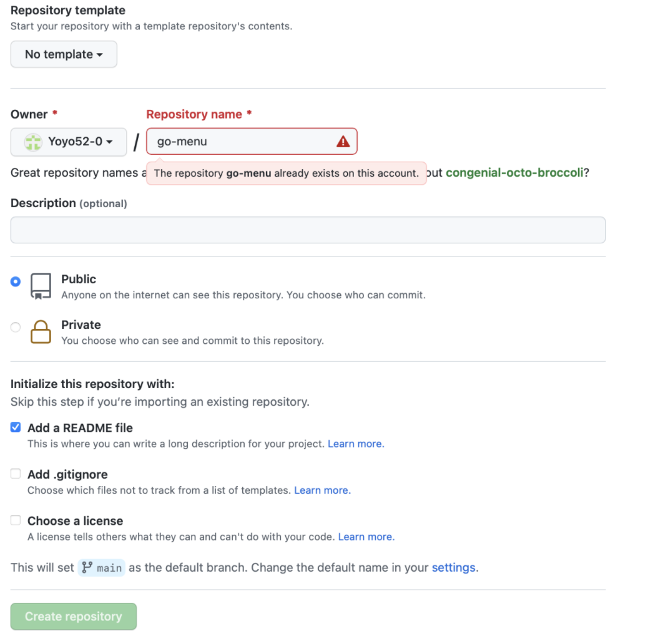Use the congenial-octo-broccoli name suggestion
The image size is (663, 644).
[514, 173]
